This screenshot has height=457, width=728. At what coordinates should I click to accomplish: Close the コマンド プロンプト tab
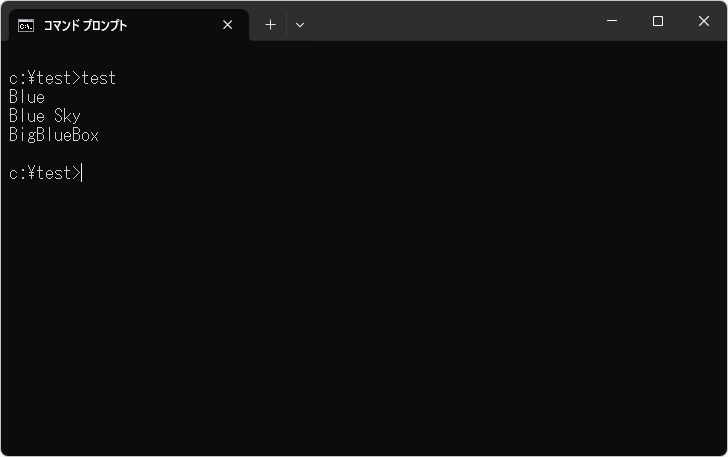click(x=228, y=25)
